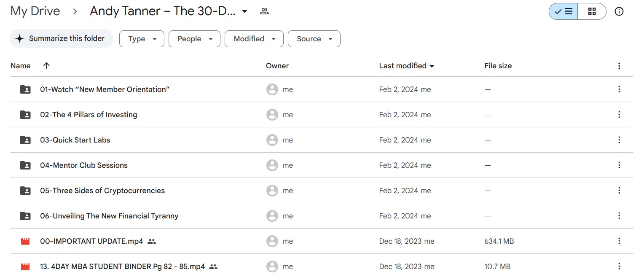Open more actions for 03-Quick Start Labs

619,140
